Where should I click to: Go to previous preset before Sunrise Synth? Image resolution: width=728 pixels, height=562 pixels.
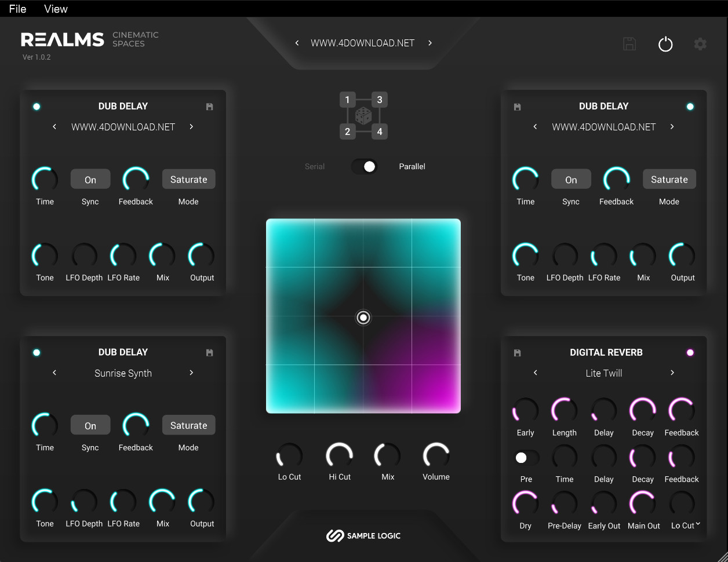(x=54, y=373)
